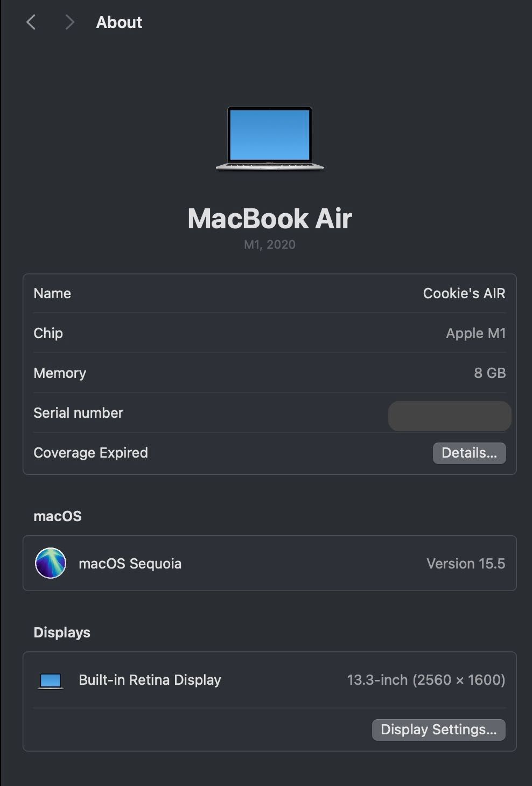Click the Built-in Retina Display laptop icon

coord(51,681)
